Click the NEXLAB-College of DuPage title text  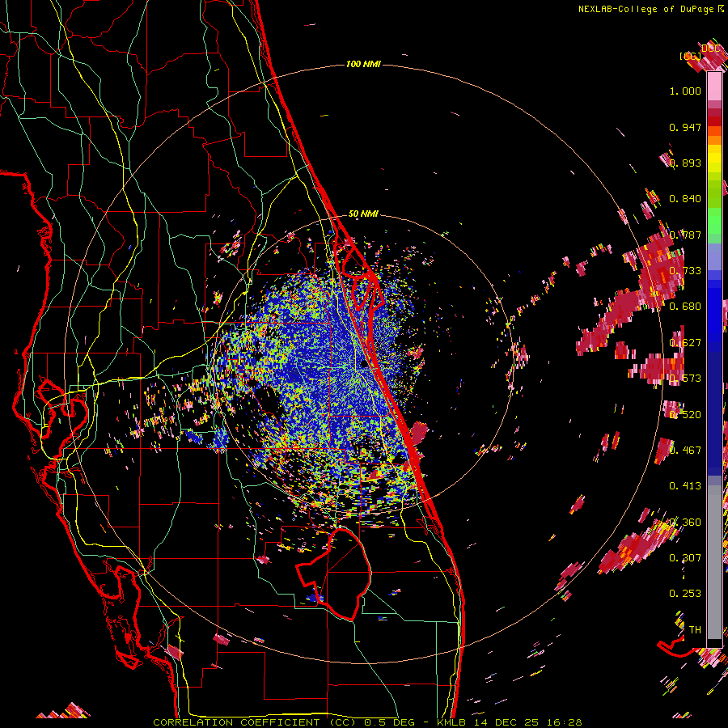[x=646, y=9]
